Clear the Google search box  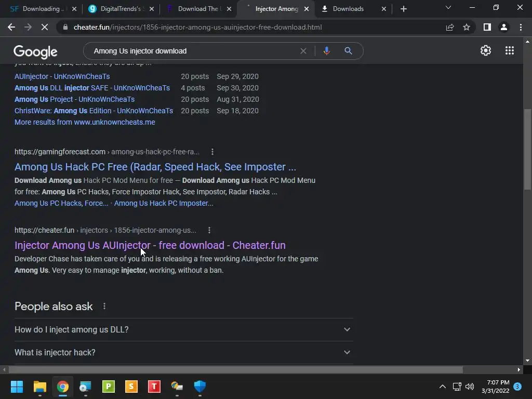click(303, 51)
